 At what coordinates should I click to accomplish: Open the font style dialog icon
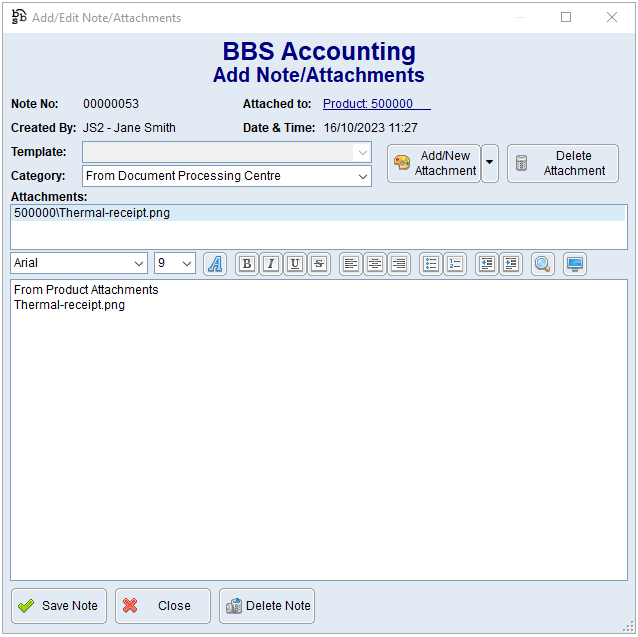(215, 264)
